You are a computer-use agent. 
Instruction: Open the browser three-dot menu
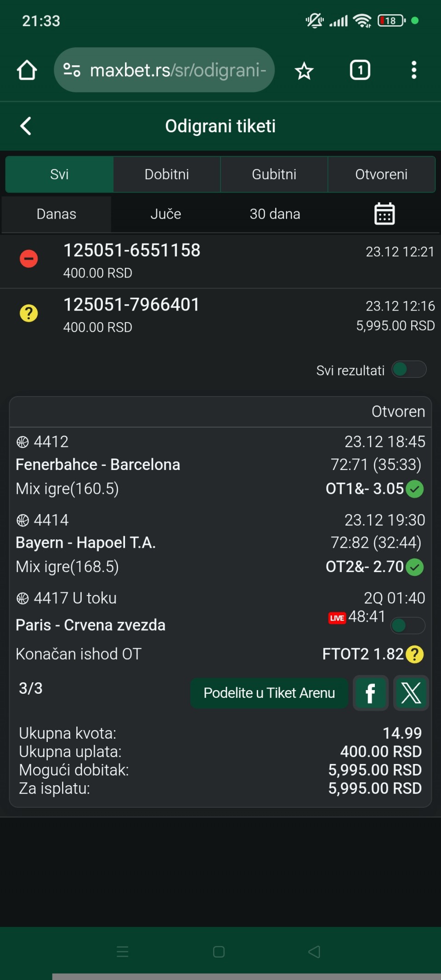coord(413,70)
